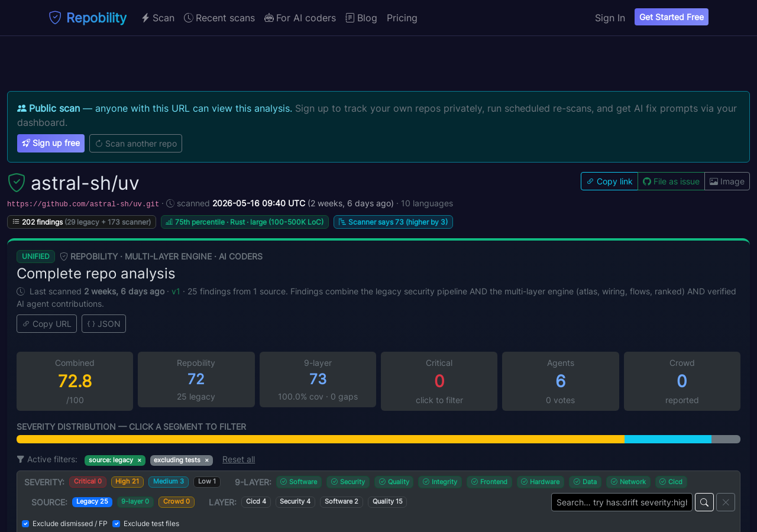Click the 'Scanner says 73' badge
757x532 pixels.
tap(393, 222)
